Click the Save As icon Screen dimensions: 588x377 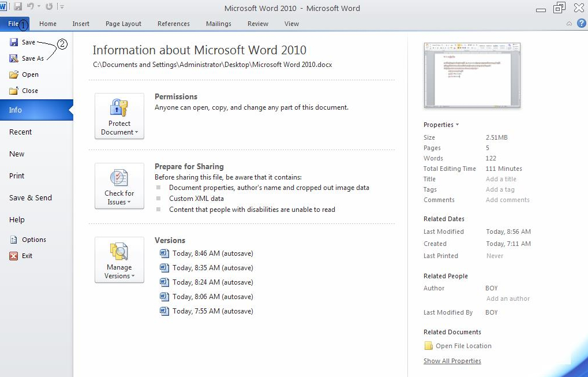coord(14,58)
